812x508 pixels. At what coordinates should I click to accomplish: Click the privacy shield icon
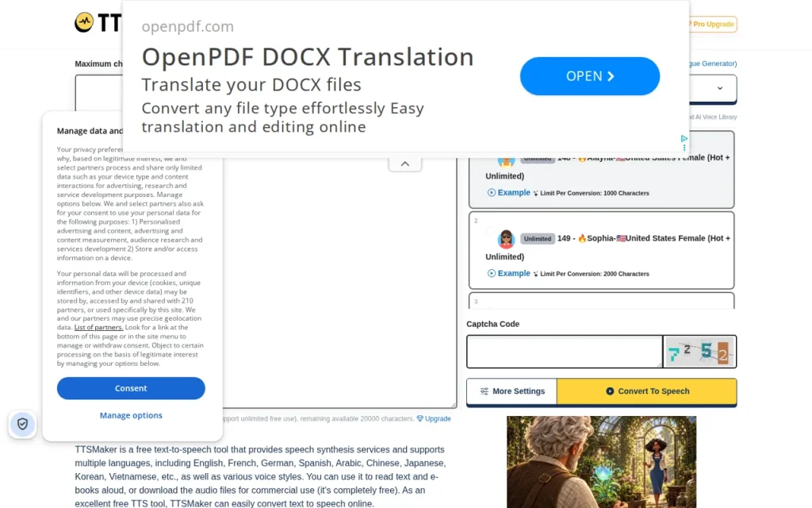[x=22, y=424]
